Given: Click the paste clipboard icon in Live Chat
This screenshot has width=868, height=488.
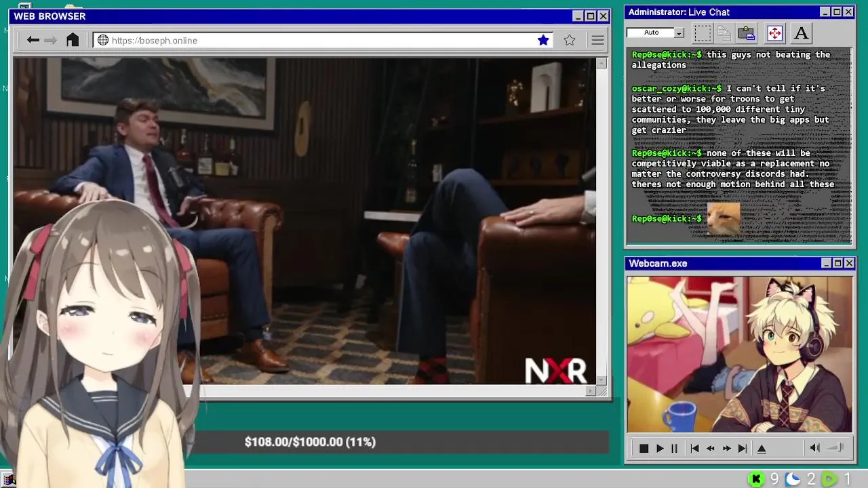Looking at the screenshot, I should coord(747,33).
